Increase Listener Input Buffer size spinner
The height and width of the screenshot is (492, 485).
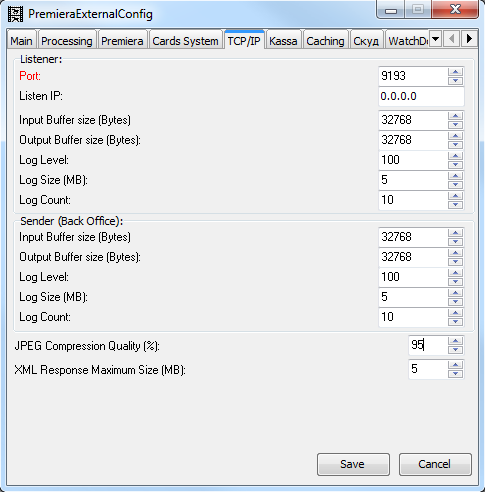[455, 116]
